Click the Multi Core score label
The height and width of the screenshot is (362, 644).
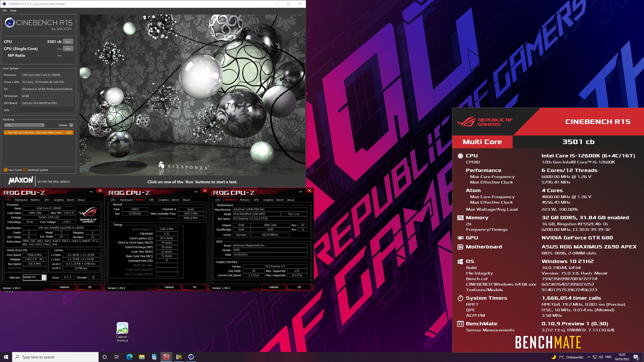pos(482,142)
